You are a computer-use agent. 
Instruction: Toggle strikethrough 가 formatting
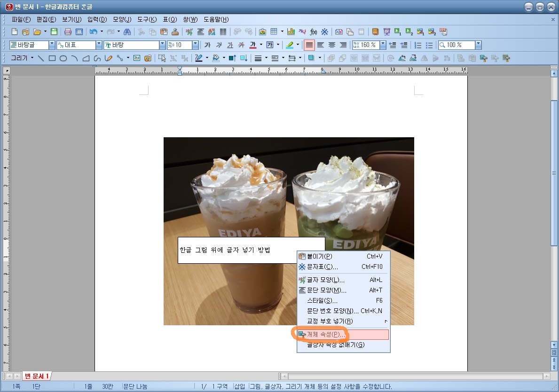[x=241, y=45]
